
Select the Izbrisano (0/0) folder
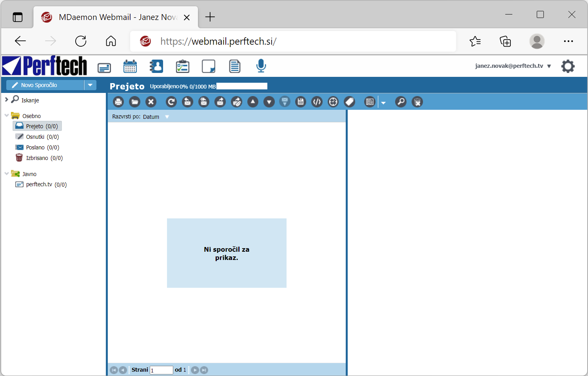coord(39,158)
